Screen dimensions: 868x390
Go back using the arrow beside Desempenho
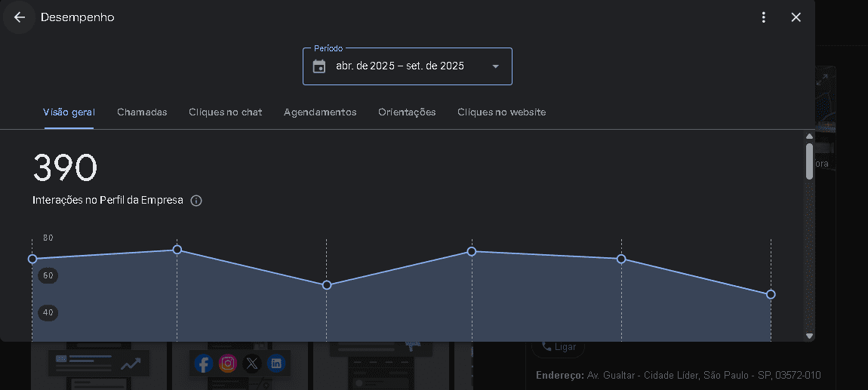pyautogui.click(x=20, y=17)
